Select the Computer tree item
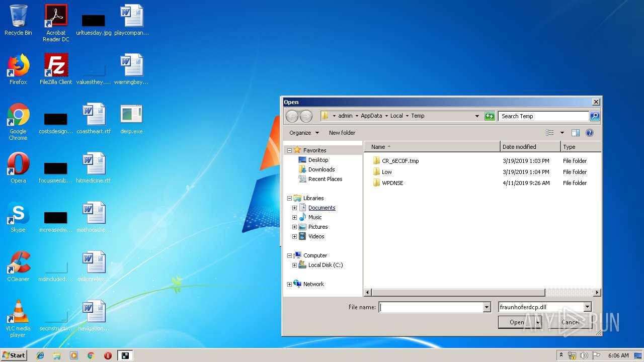The image size is (644, 362). (x=315, y=255)
